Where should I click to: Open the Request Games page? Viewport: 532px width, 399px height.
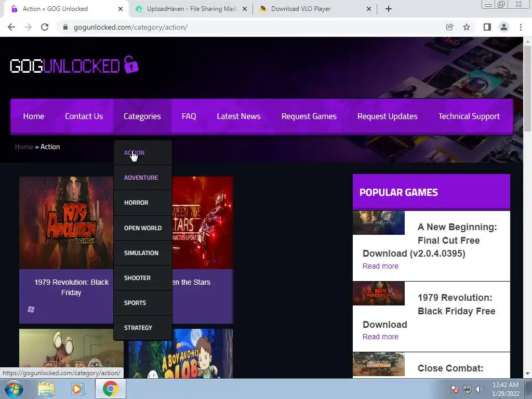(309, 116)
